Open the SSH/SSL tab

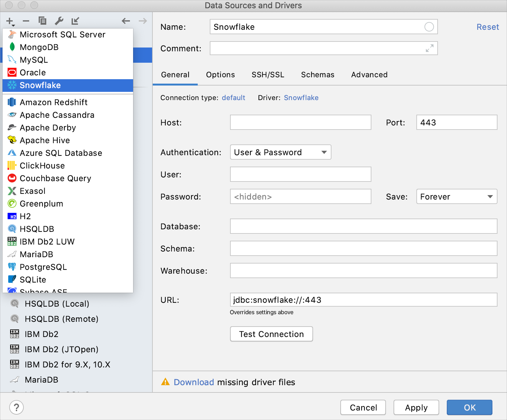(x=268, y=75)
